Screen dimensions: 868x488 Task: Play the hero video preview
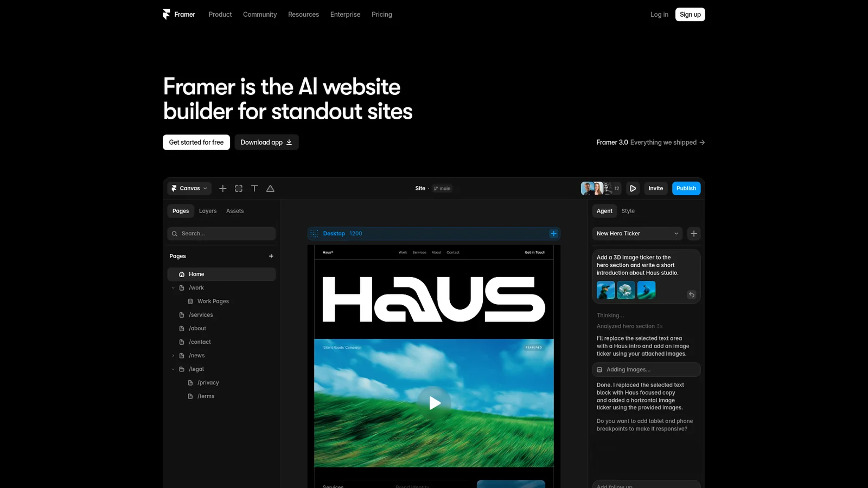coord(434,403)
